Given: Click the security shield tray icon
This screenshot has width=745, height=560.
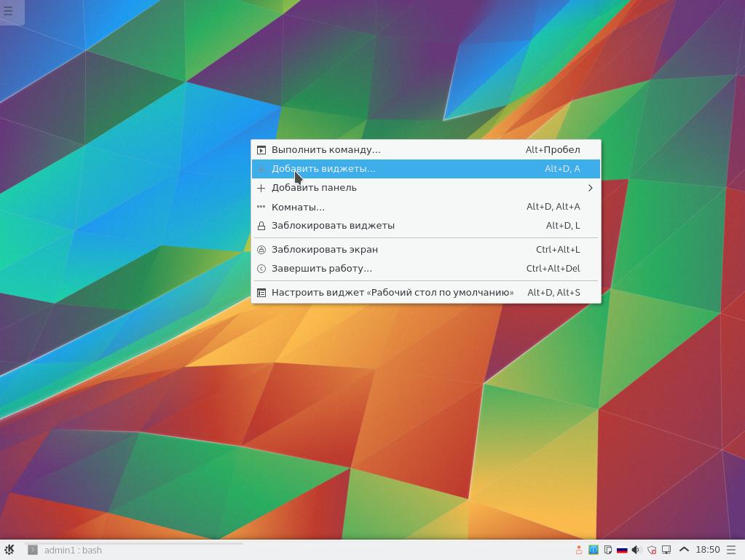Looking at the screenshot, I should tap(652, 550).
